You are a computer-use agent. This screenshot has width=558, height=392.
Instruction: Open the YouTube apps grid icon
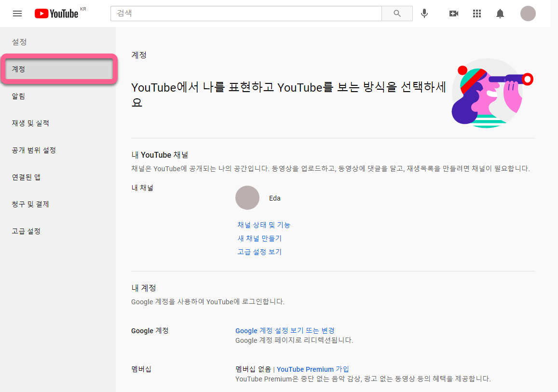pyautogui.click(x=477, y=14)
